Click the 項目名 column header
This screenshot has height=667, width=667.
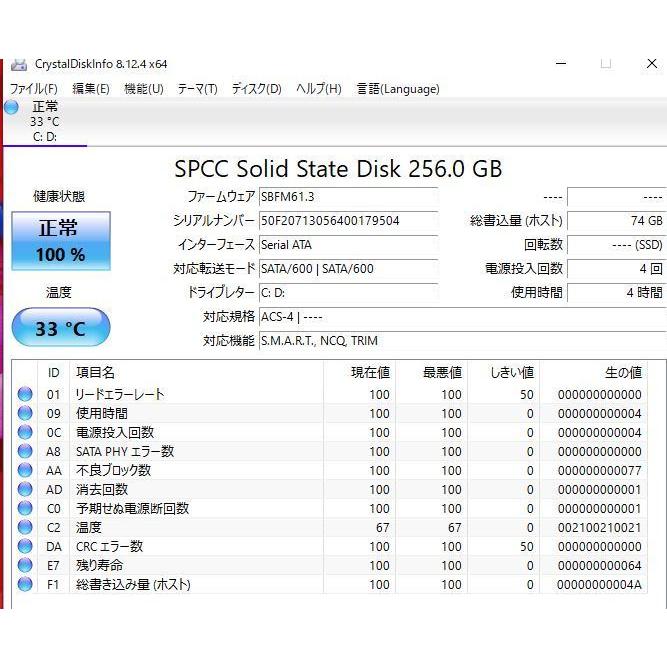point(95,373)
